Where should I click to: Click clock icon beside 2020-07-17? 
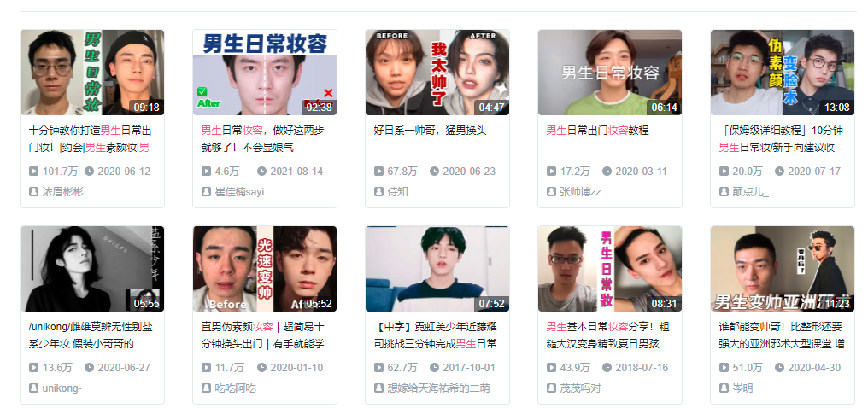tap(779, 172)
